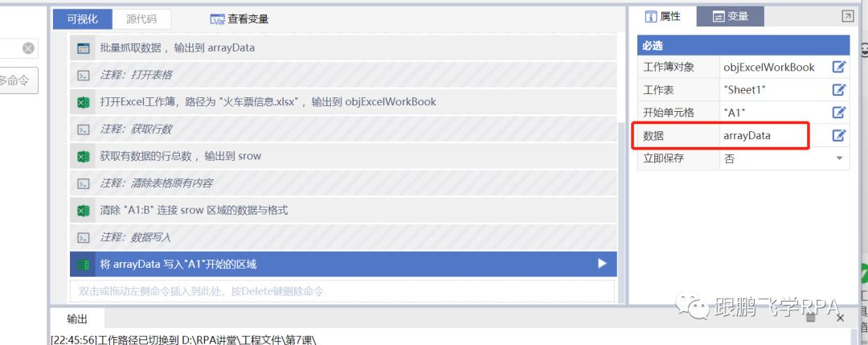Click the popout icon in the properties panel

point(848,17)
